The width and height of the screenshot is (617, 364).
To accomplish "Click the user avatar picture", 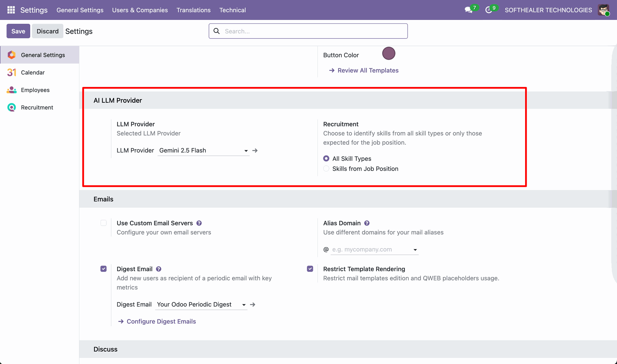I will [x=604, y=10].
